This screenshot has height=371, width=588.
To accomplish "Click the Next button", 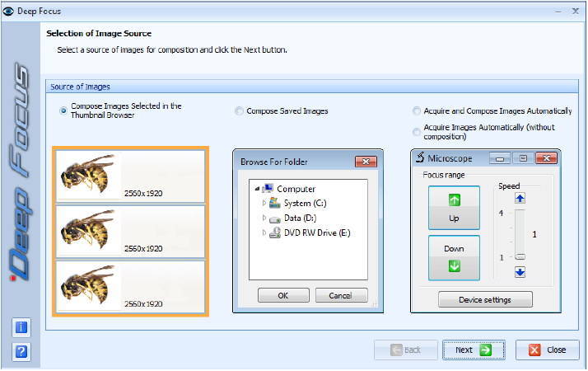I will tap(474, 350).
